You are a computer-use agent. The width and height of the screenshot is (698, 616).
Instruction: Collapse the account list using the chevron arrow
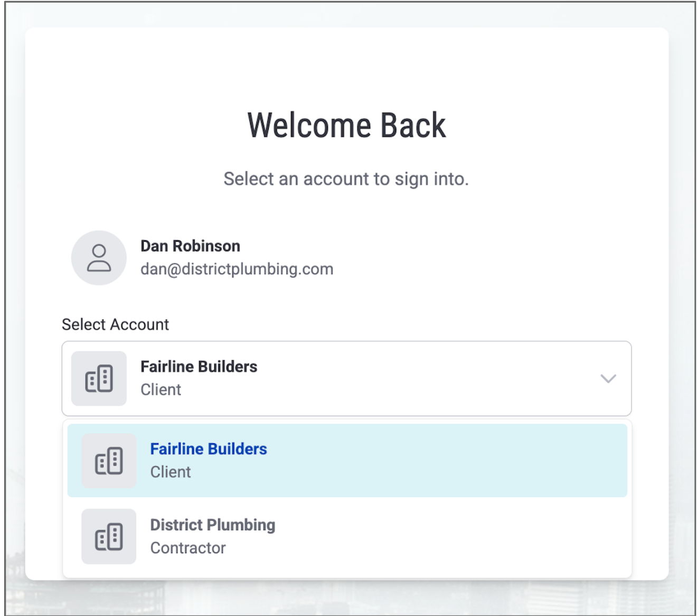pos(608,378)
